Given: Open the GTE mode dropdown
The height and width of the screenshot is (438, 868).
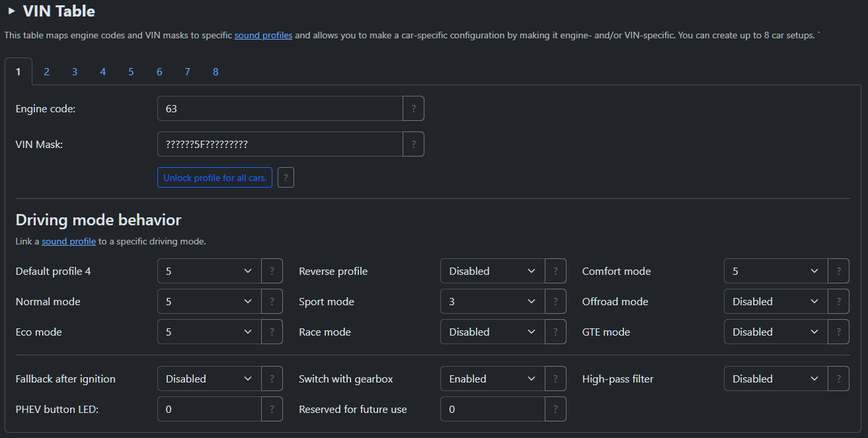Looking at the screenshot, I should point(776,332).
